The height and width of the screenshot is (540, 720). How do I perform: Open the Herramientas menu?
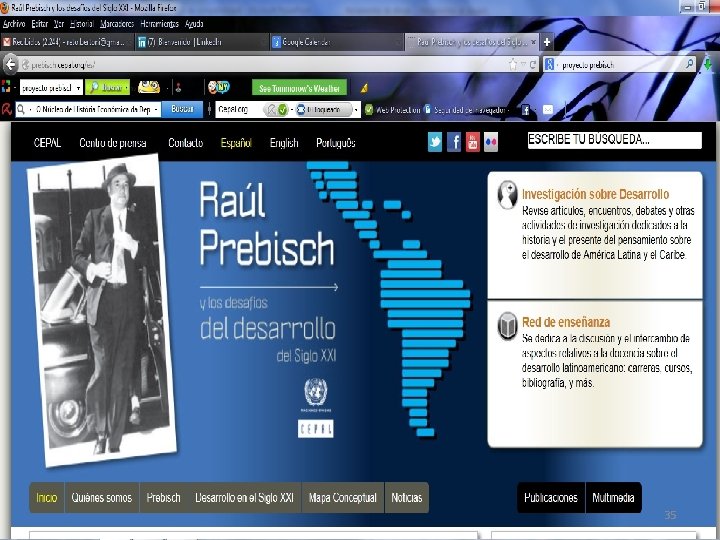click(x=159, y=24)
